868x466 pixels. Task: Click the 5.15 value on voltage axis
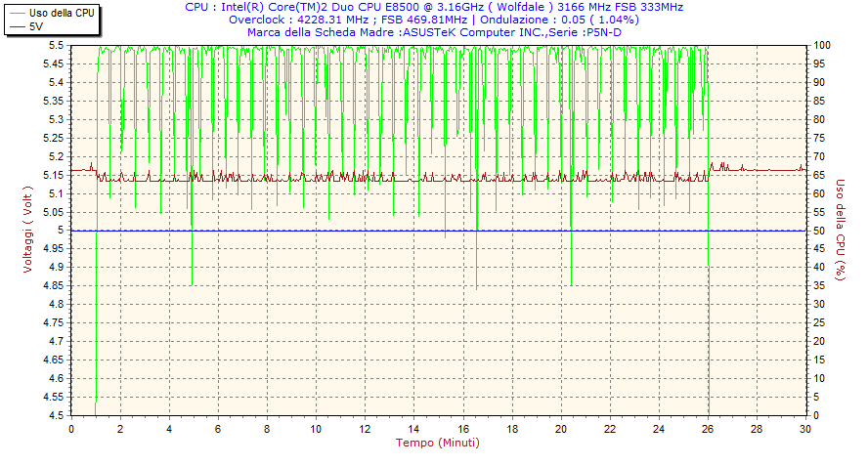coord(53,175)
